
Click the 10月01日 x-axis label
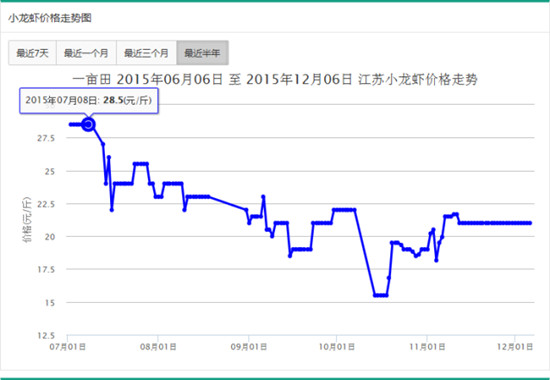336,347
